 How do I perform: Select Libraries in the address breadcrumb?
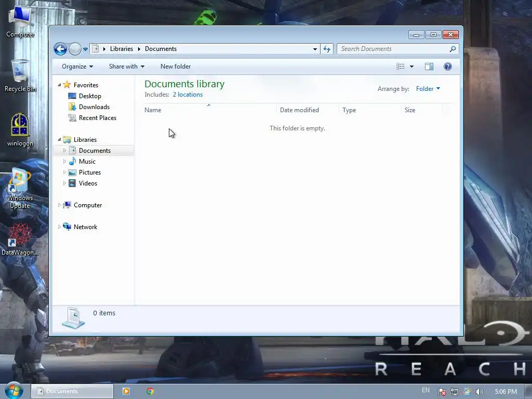pos(122,49)
